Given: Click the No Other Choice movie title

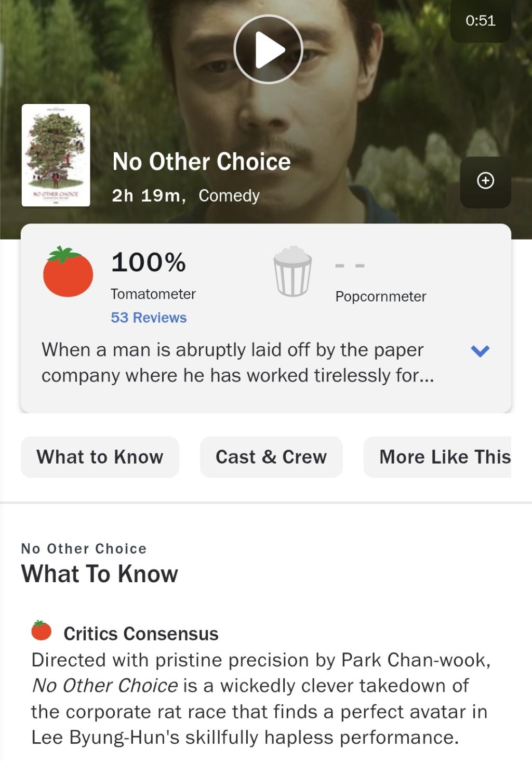Looking at the screenshot, I should pyautogui.click(x=202, y=162).
